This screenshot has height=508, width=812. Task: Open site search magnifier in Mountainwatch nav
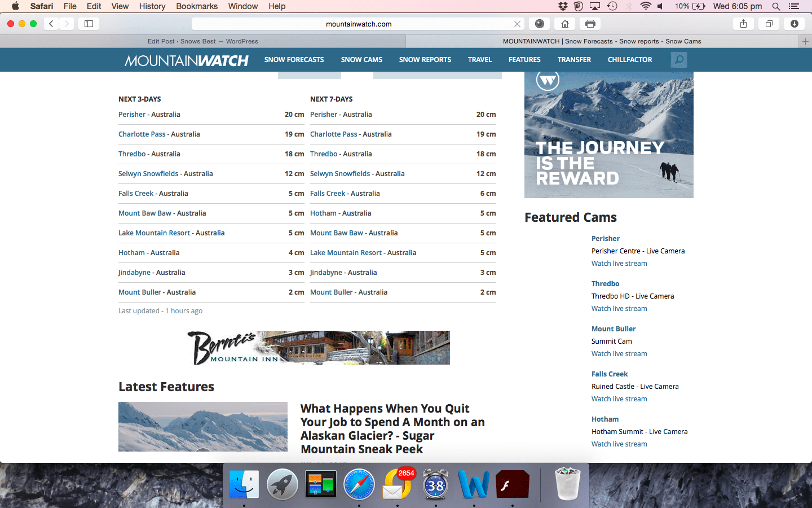click(679, 60)
